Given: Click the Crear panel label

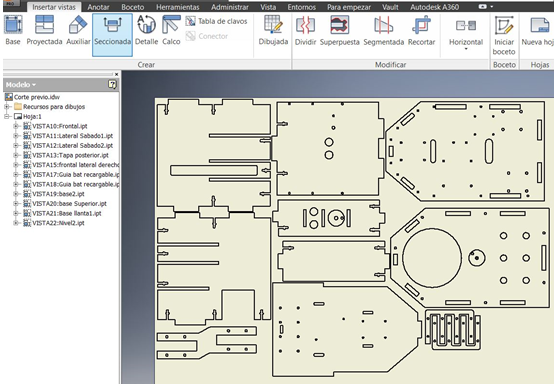Looking at the screenshot, I should tap(146, 65).
